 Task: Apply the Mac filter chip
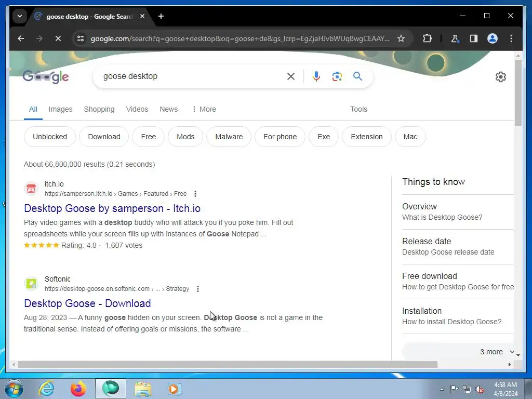point(410,137)
